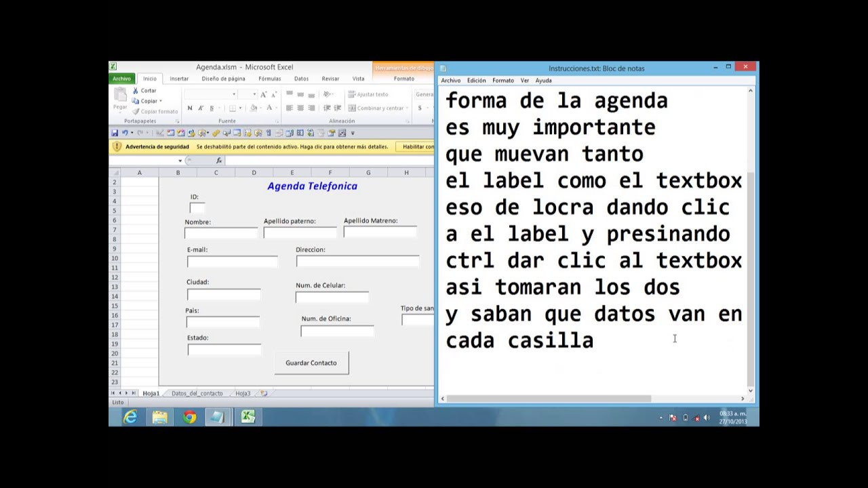Open the Formato menu in Bloc de notas
The height and width of the screenshot is (488, 868).
[x=503, y=80]
